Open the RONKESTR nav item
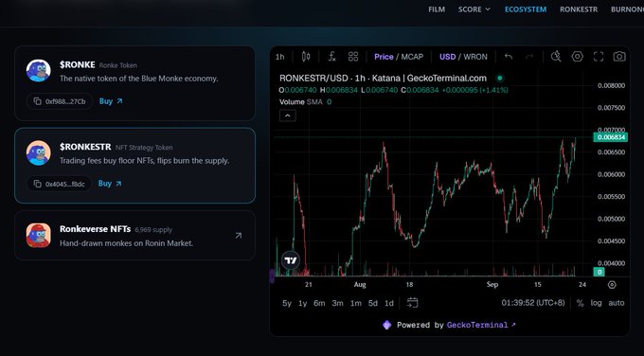This screenshot has width=644, height=356. pos(579,9)
